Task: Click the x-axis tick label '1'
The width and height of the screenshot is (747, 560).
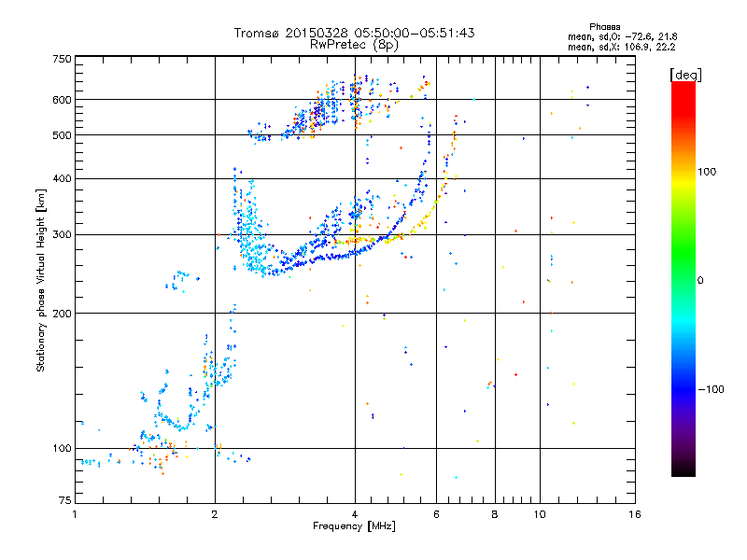Action: [75, 514]
